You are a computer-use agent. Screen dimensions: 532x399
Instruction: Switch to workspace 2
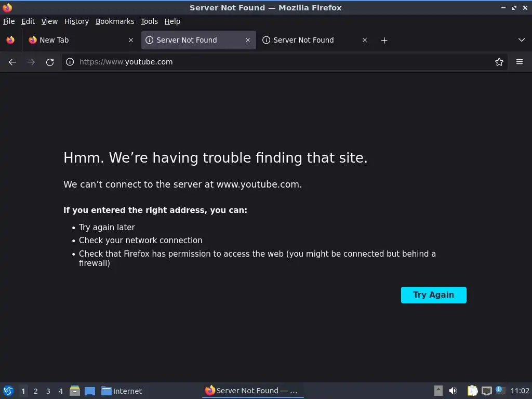36,391
